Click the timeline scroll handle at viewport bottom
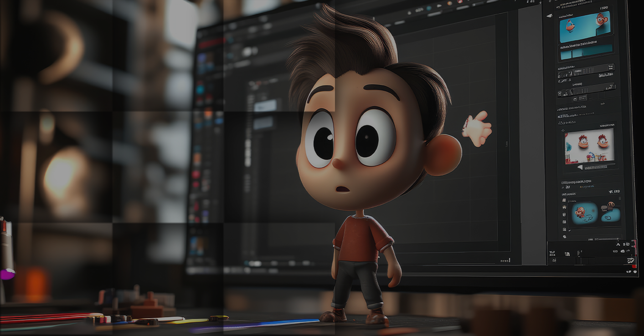644x336 pixels. pos(254,263)
